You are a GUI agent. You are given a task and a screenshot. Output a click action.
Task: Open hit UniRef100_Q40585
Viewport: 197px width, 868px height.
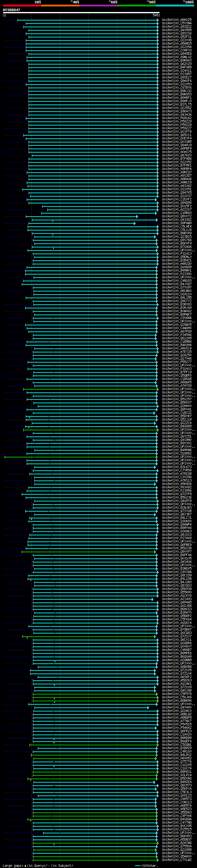pos(177,30)
